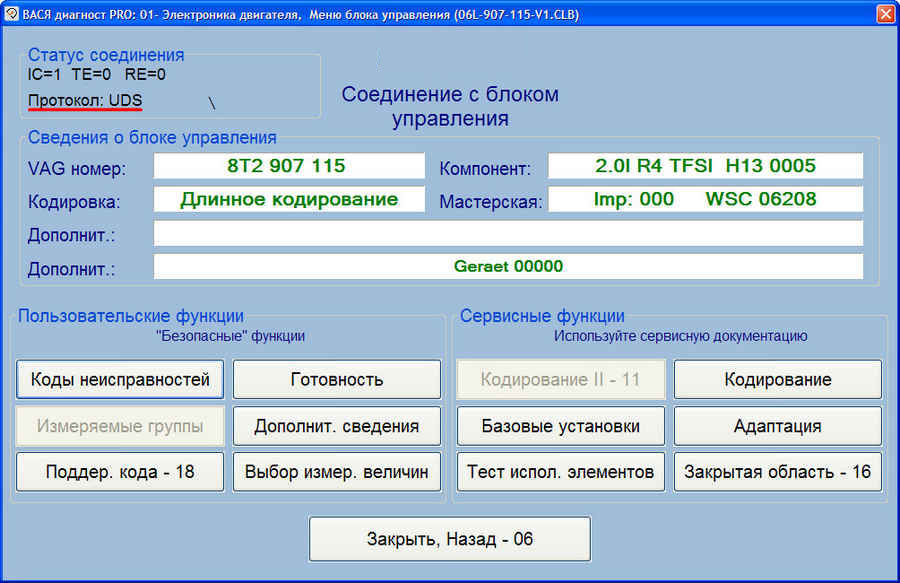The width and height of the screenshot is (900, 583).
Task: Click the Статус соединения group label
Action: tap(106, 55)
